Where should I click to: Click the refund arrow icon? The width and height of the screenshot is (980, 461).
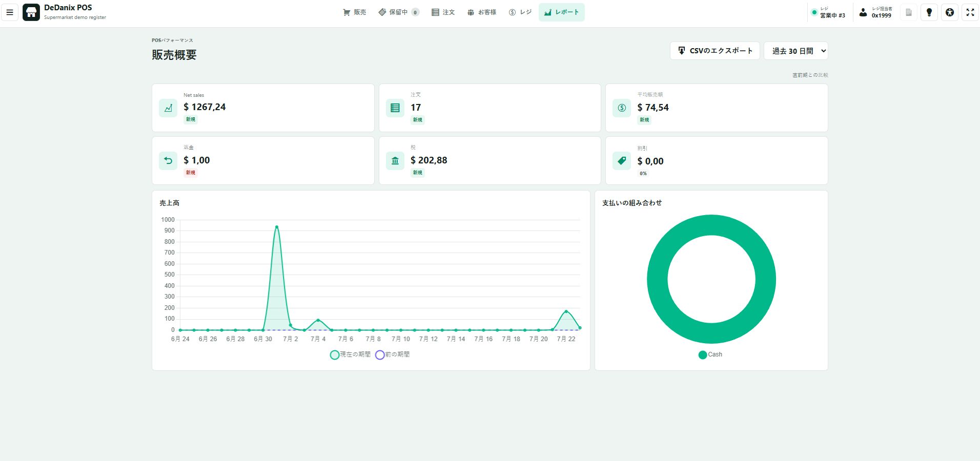(x=168, y=160)
